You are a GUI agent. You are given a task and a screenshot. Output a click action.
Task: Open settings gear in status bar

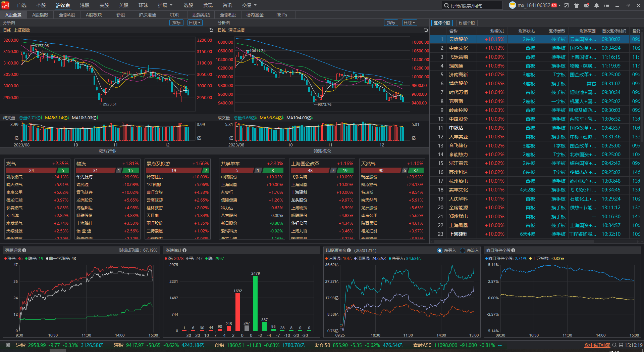[x=8, y=345]
